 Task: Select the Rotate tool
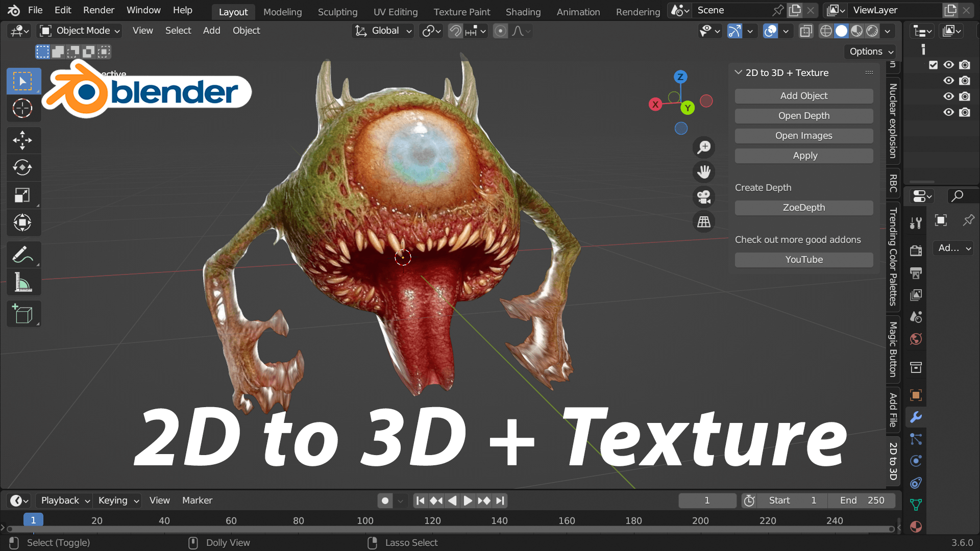(23, 168)
